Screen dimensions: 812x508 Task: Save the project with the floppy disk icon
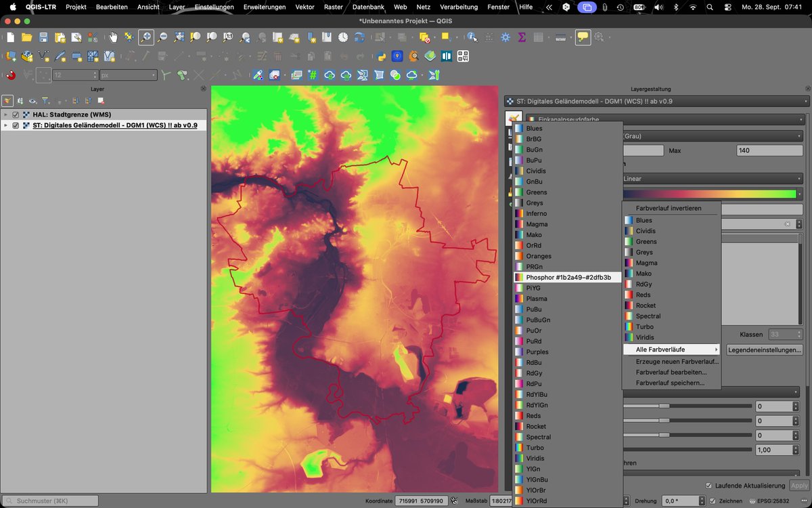tap(43, 37)
